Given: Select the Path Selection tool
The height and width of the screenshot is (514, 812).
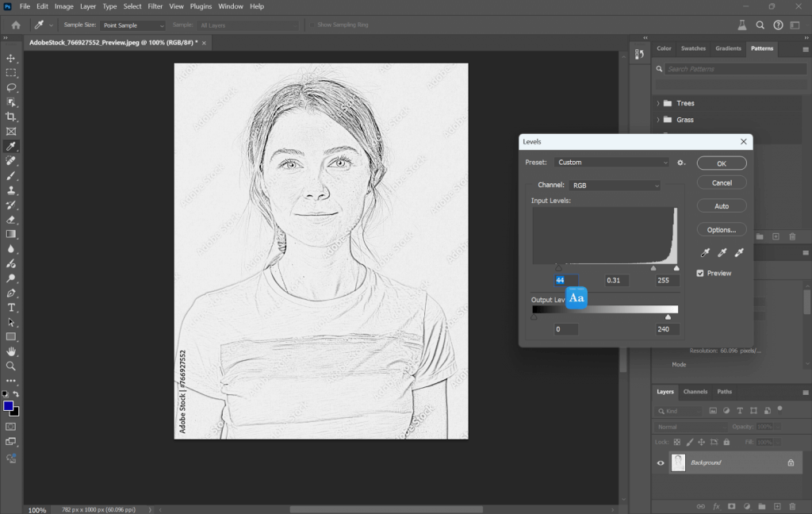Looking at the screenshot, I should pyautogui.click(x=11, y=322).
